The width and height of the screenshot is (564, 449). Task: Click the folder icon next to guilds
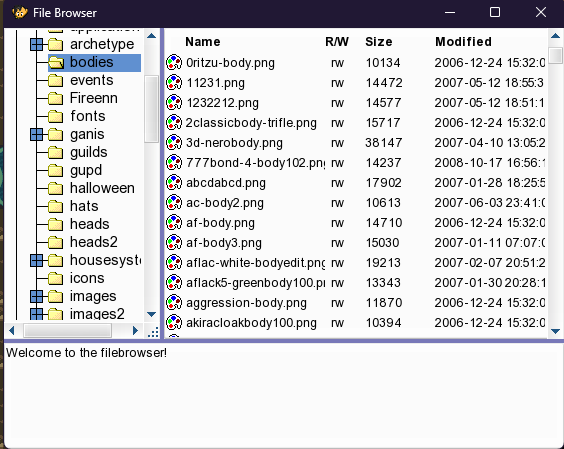point(55,152)
